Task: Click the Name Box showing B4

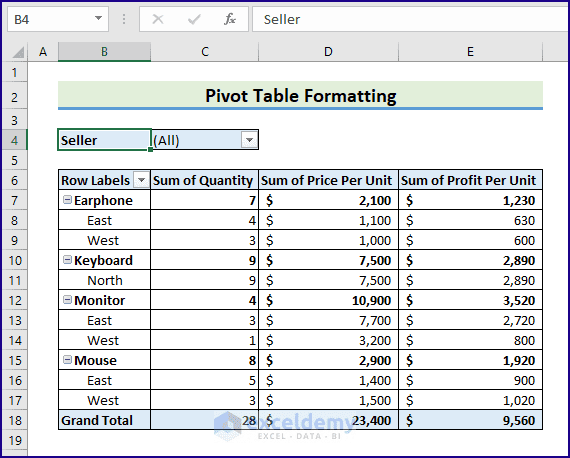Action: (x=58, y=19)
